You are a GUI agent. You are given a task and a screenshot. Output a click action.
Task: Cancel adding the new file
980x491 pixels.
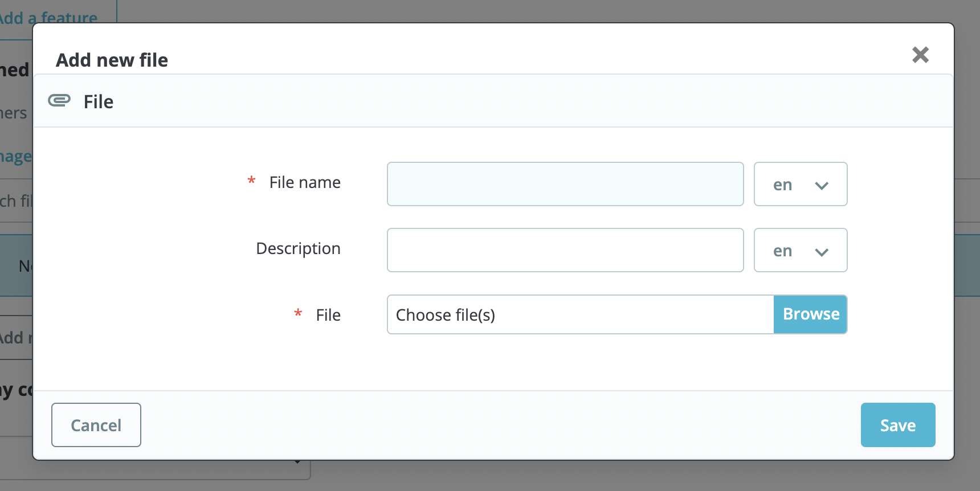pyautogui.click(x=96, y=425)
